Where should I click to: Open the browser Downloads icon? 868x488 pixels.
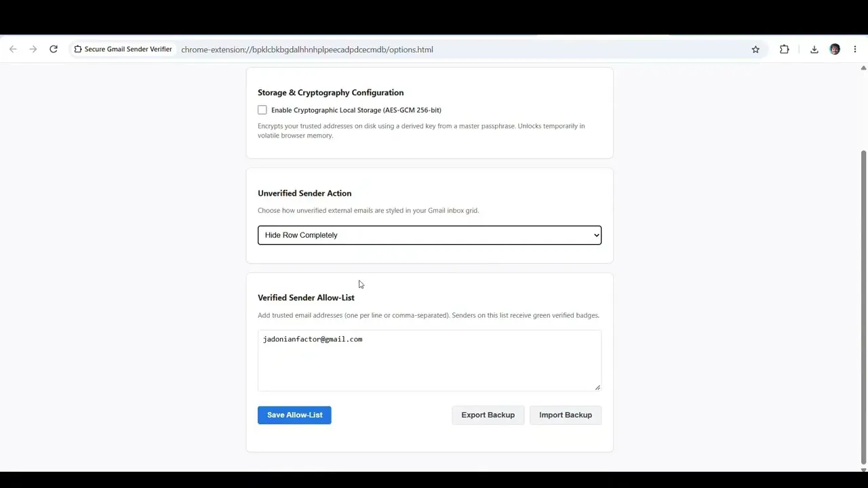(814, 49)
